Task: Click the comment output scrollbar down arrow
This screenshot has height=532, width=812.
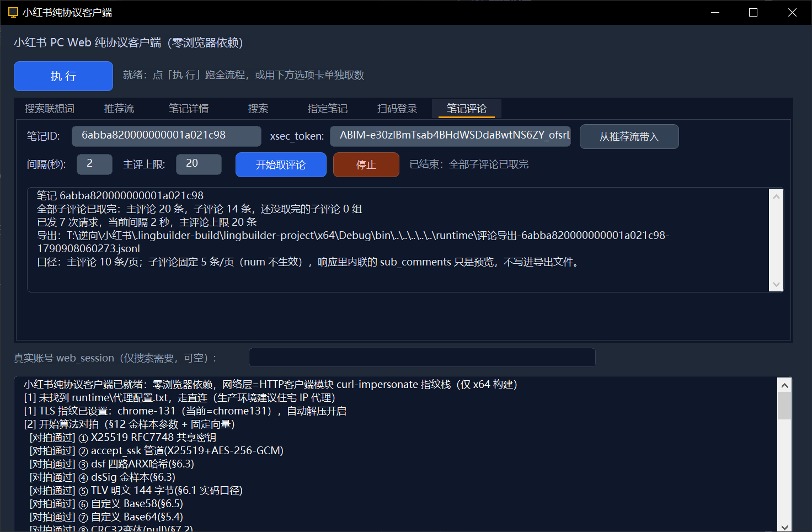Action: [x=776, y=284]
